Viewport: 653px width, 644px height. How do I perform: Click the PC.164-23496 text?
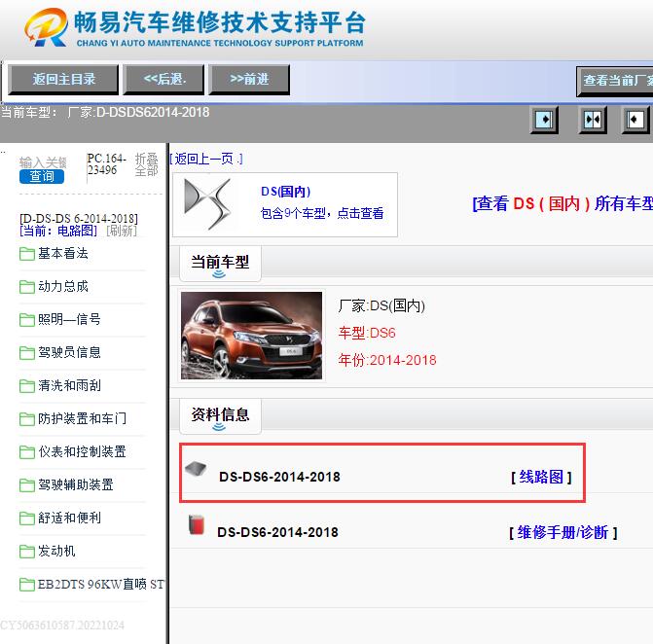[106, 164]
